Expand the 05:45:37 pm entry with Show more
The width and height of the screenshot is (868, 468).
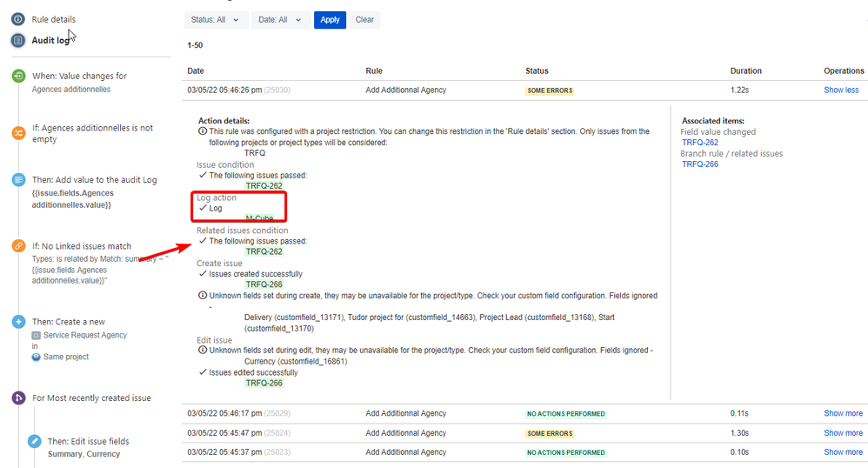(843, 452)
